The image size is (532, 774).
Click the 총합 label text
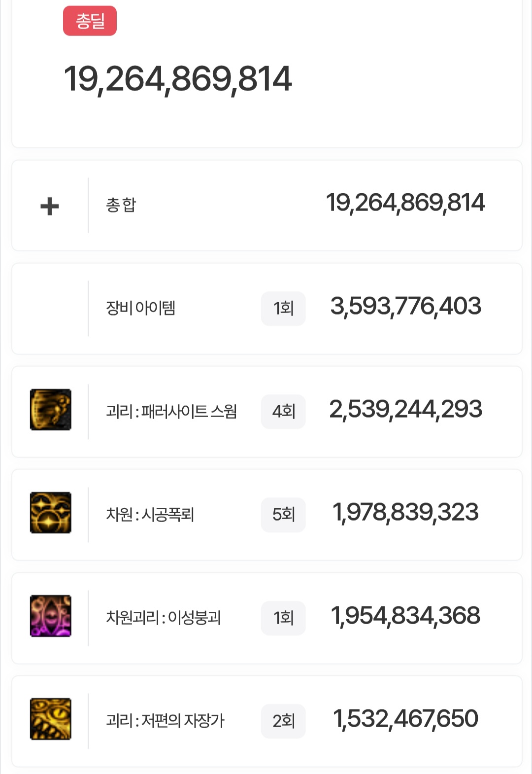121,205
